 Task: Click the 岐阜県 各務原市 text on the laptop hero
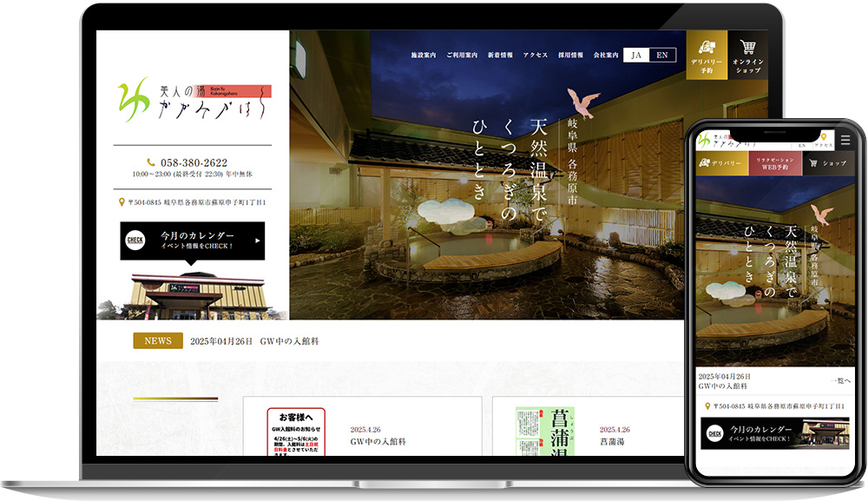point(572,161)
